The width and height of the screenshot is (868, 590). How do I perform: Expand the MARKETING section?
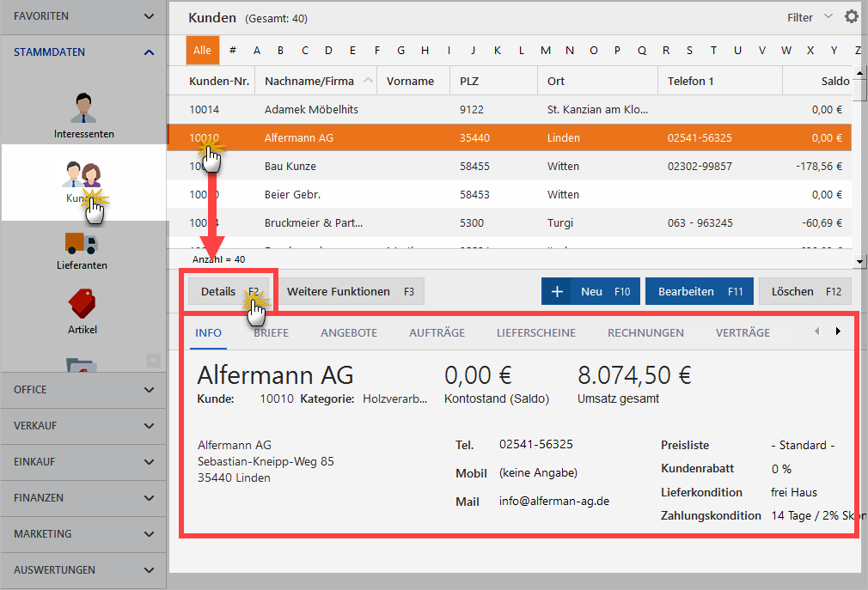pyautogui.click(x=83, y=533)
